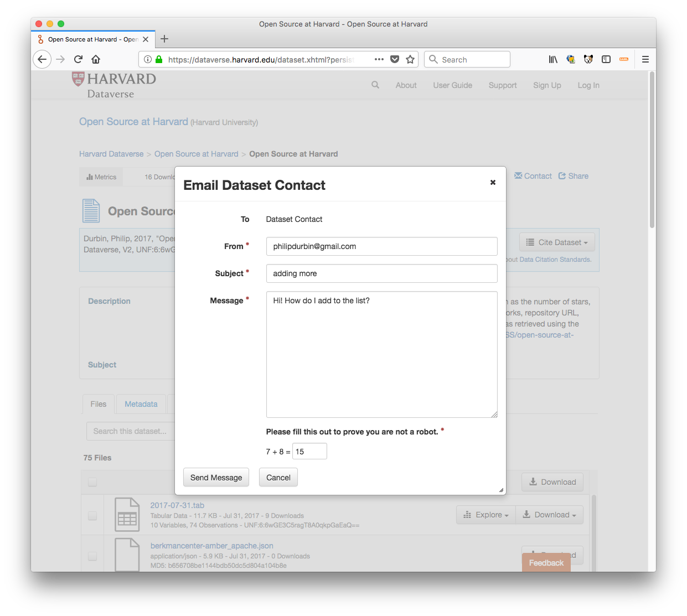Switch to the Files tab
The height and width of the screenshot is (616, 687).
tap(99, 404)
